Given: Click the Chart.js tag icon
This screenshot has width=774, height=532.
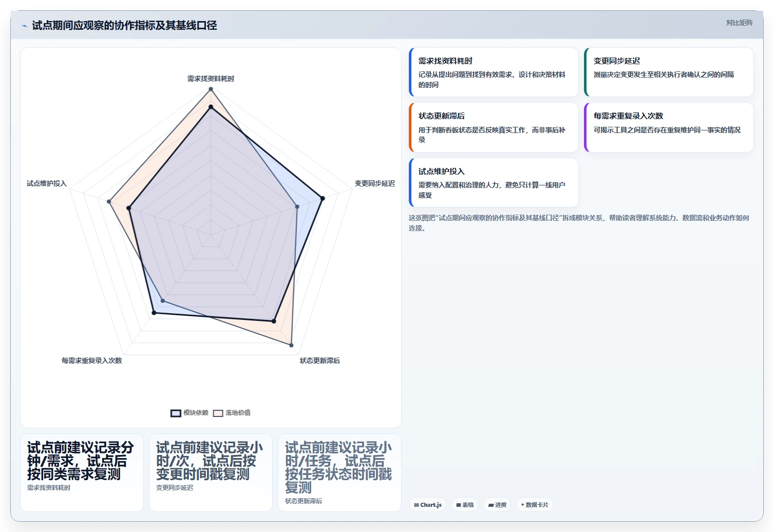Looking at the screenshot, I should click(417, 505).
